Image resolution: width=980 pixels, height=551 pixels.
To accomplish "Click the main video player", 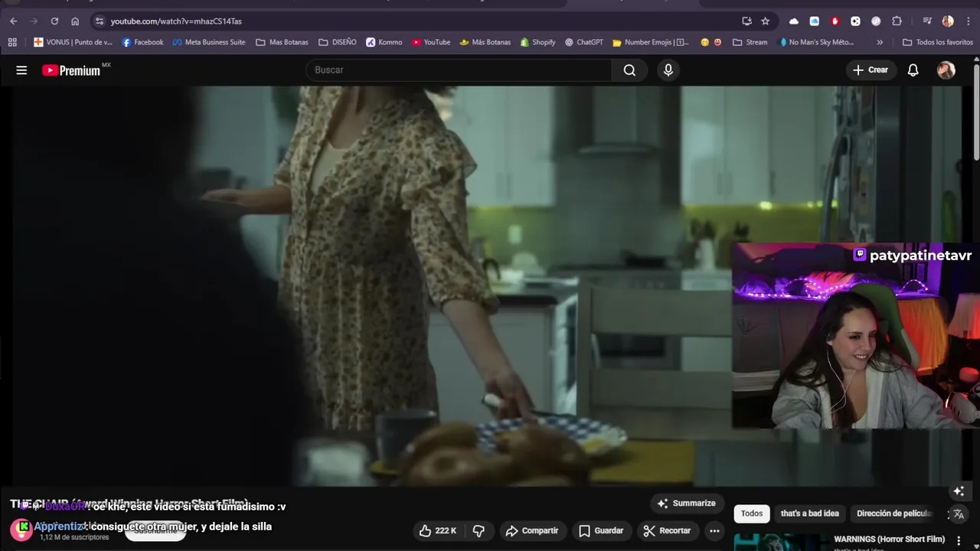I will point(486,285).
